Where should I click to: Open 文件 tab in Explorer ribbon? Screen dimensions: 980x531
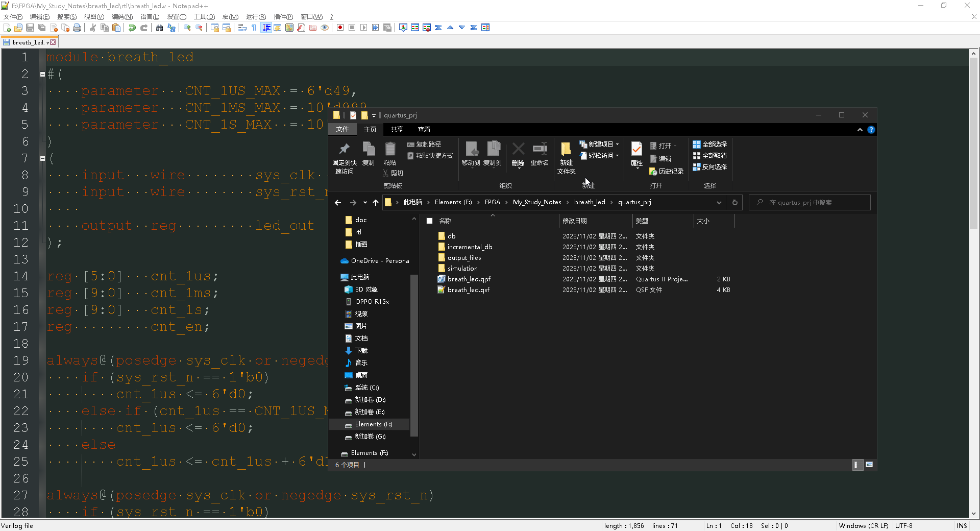[x=342, y=130]
